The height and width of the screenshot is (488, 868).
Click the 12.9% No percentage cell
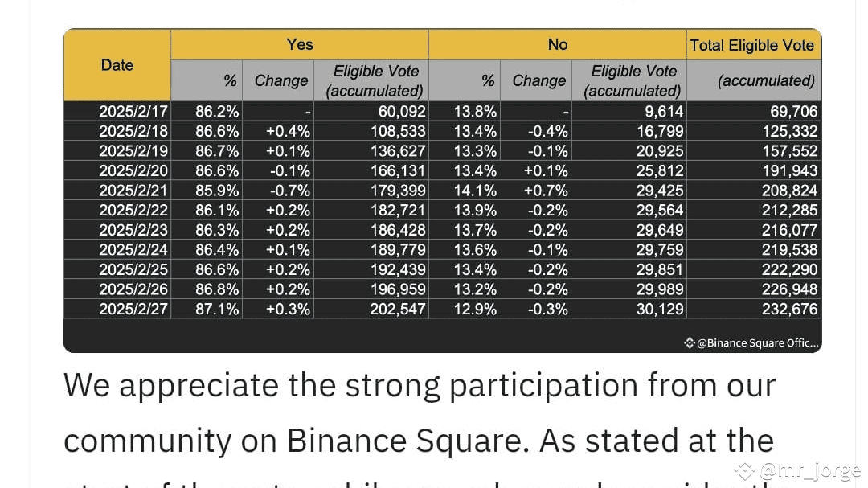[x=477, y=309]
